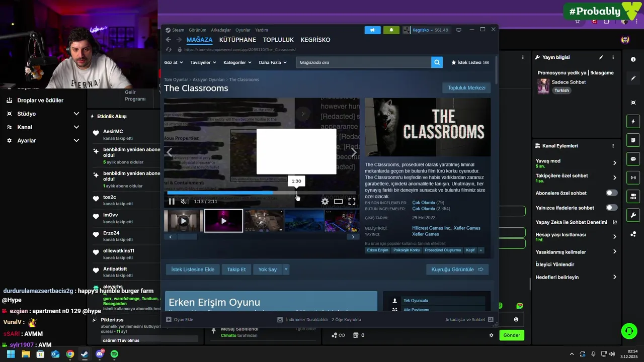Image resolution: width=644 pixels, height=362 pixels.
Task: Open Kegrisko account dropdown
Action: coord(423,30)
